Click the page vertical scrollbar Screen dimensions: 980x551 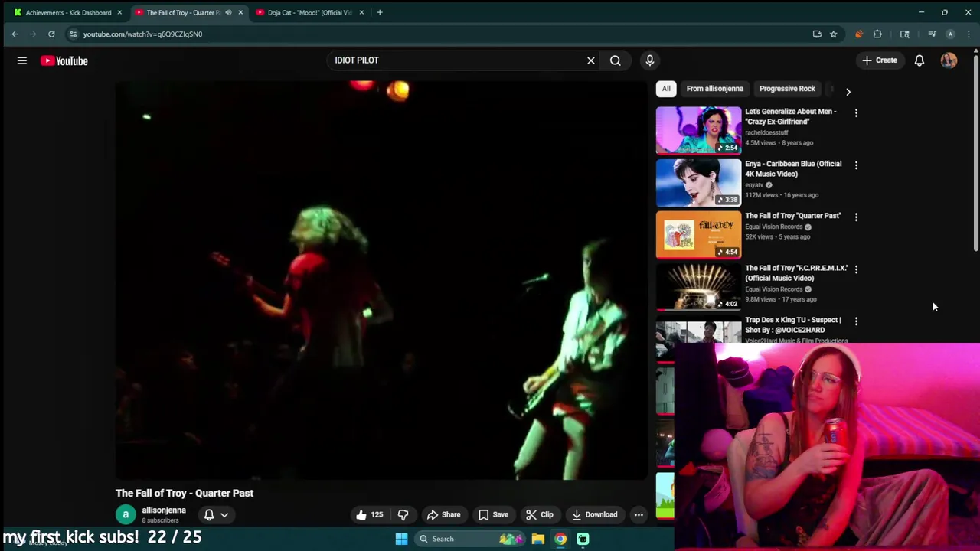(975, 153)
